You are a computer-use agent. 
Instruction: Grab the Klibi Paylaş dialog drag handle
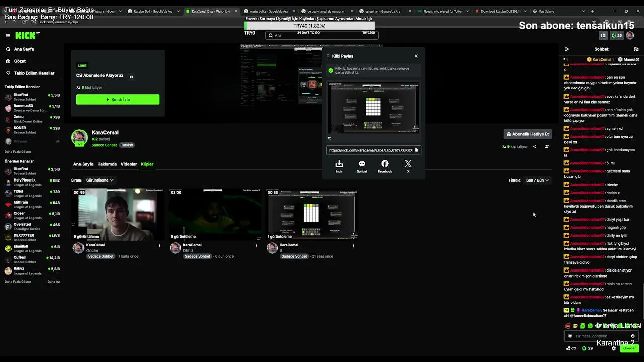328,56
